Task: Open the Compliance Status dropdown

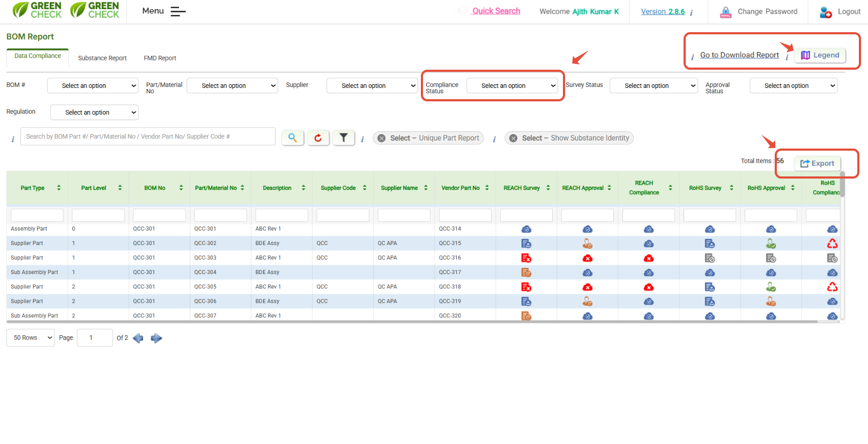Action: [x=514, y=86]
